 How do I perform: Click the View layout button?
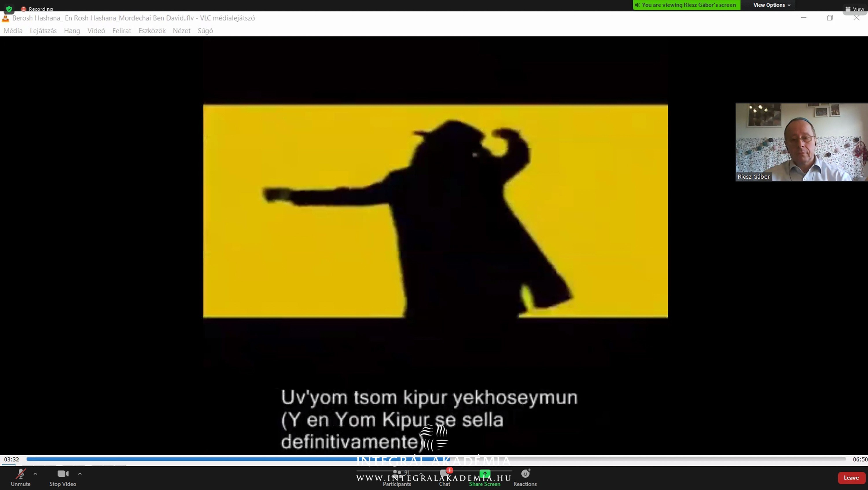coord(854,9)
